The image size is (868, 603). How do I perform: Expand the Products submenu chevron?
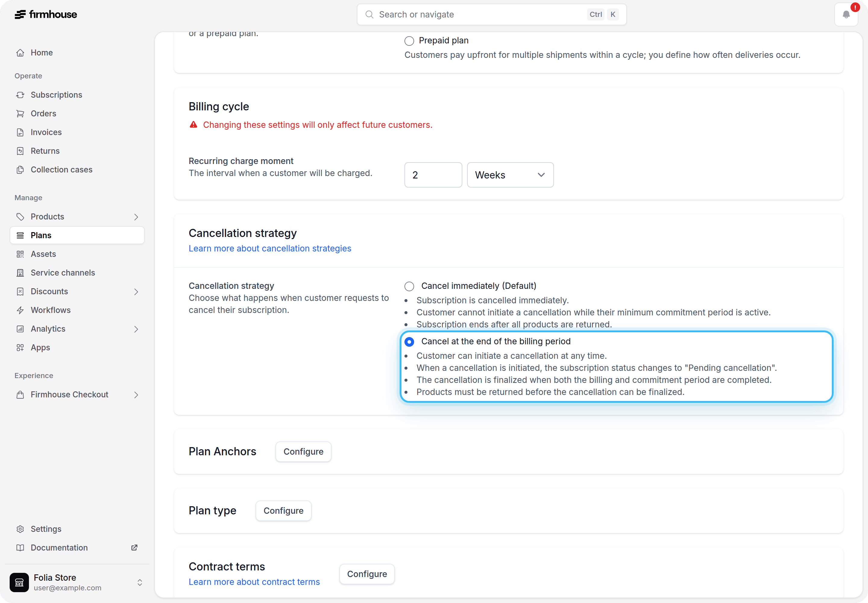[x=136, y=217]
